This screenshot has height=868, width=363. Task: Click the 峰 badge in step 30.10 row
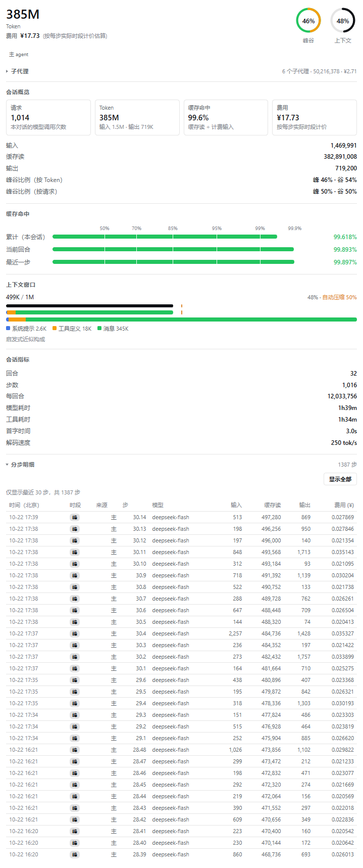pyautogui.click(x=75, y=564)
